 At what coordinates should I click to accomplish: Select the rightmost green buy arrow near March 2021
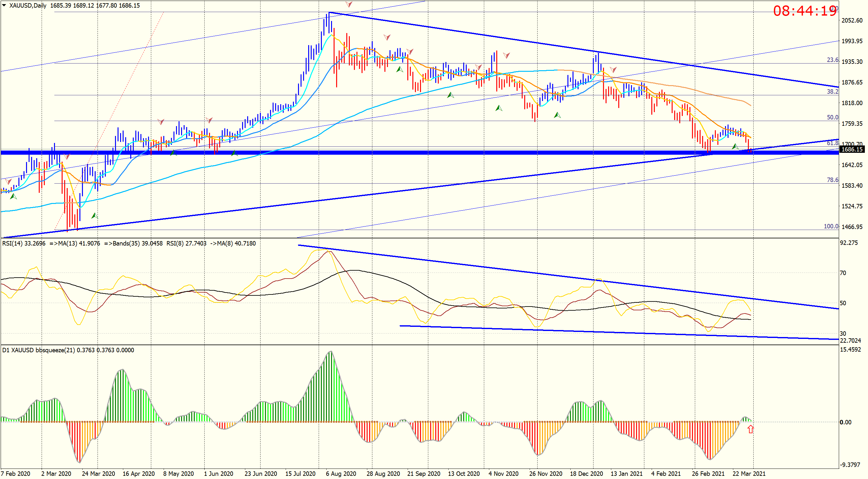(735, 146)
